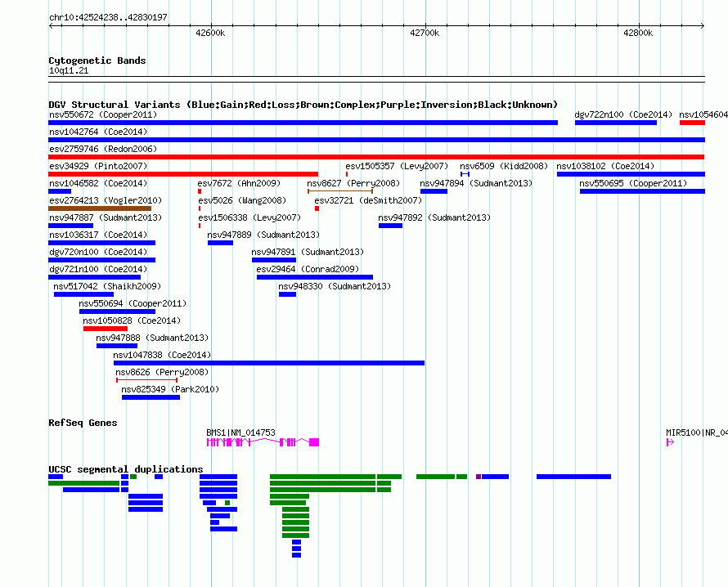
Task: Click the 42700k ruler tick label
Action: (x=425, y=33)
